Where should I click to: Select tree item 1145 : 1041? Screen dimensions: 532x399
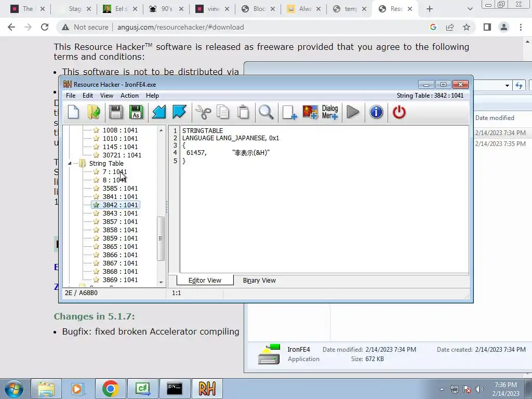[x=120, y=147]
